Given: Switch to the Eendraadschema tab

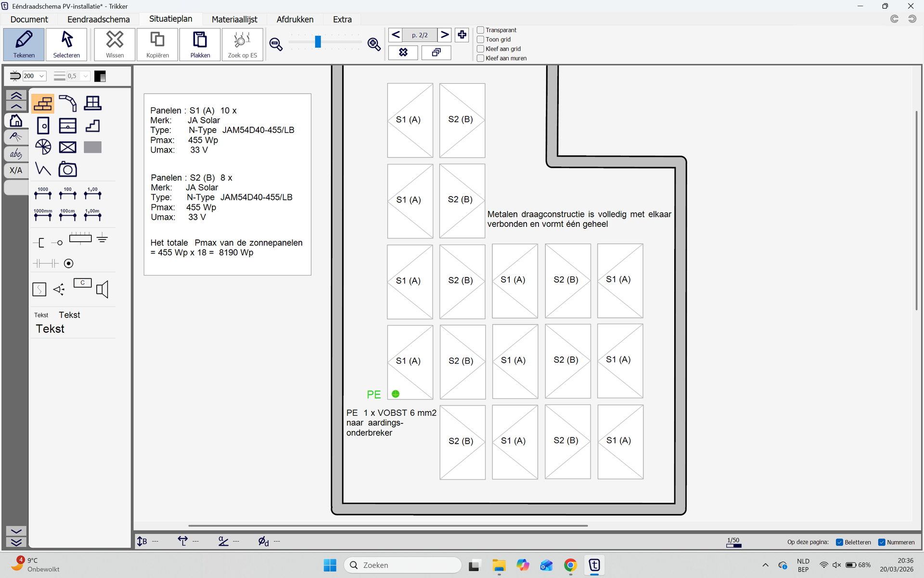Looking at the screenshot, I should coord(98,19).
